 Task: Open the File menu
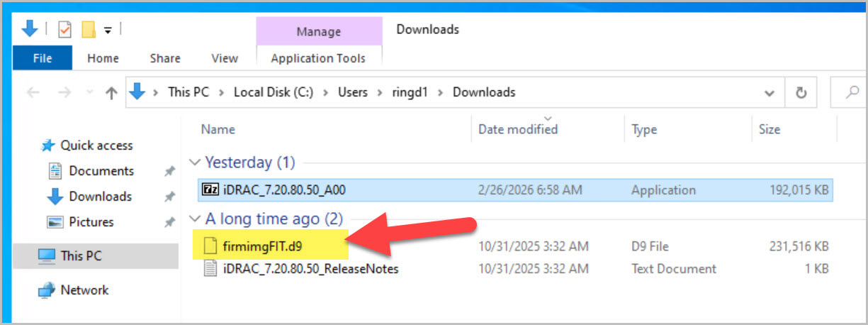[43, 58]
